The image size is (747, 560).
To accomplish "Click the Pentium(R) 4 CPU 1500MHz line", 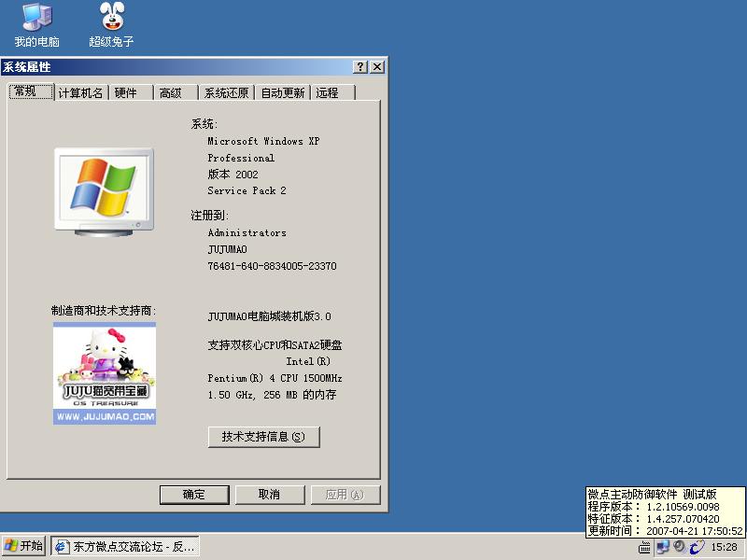I will (x=275, y=378).
